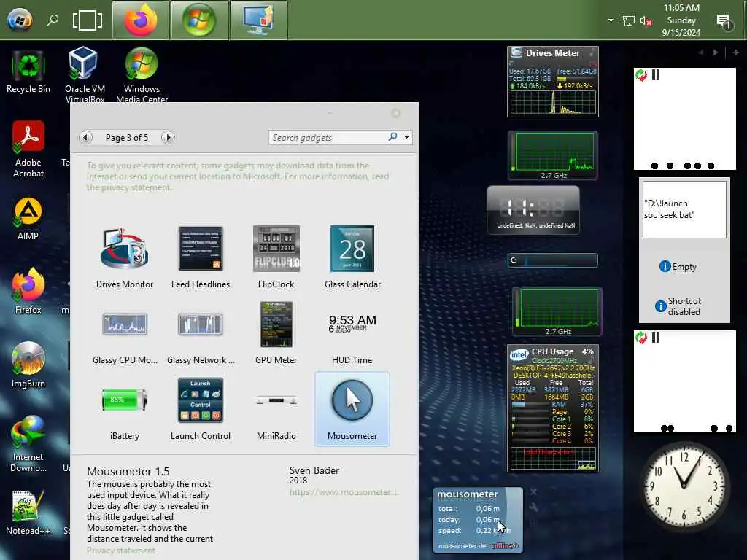Viewport: 747px width, 560px height.
Task: Open Internet Download Manager desktop icon
Action: [x=28, y=444]
